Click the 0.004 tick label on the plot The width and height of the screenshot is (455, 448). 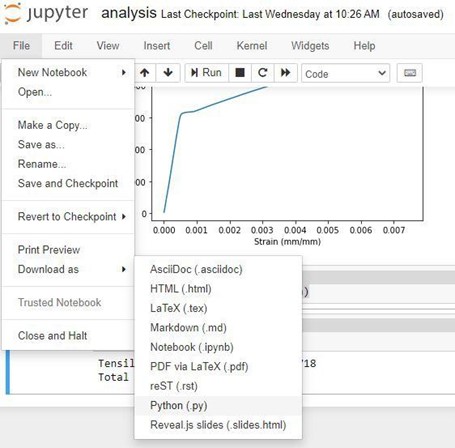click(x=295, y=230)
